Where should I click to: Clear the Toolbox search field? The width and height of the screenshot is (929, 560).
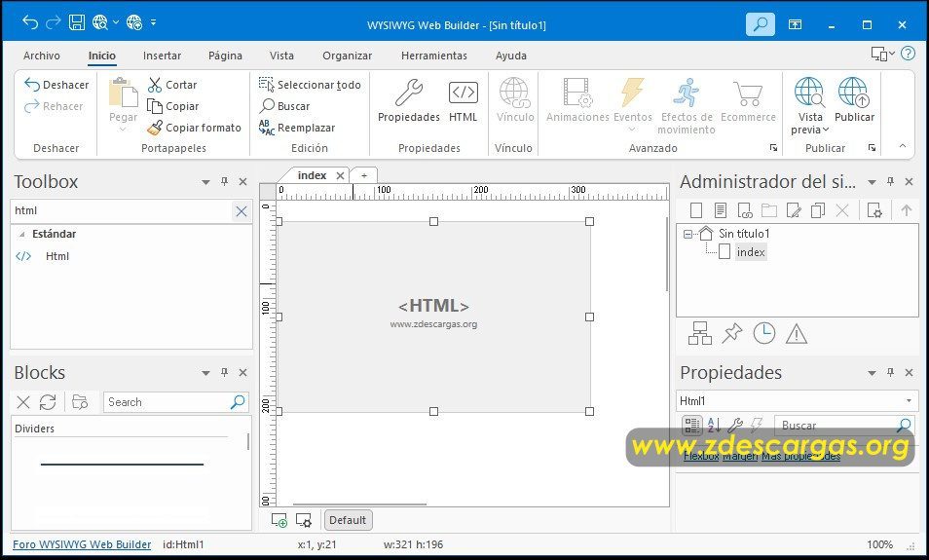[242, 211]
